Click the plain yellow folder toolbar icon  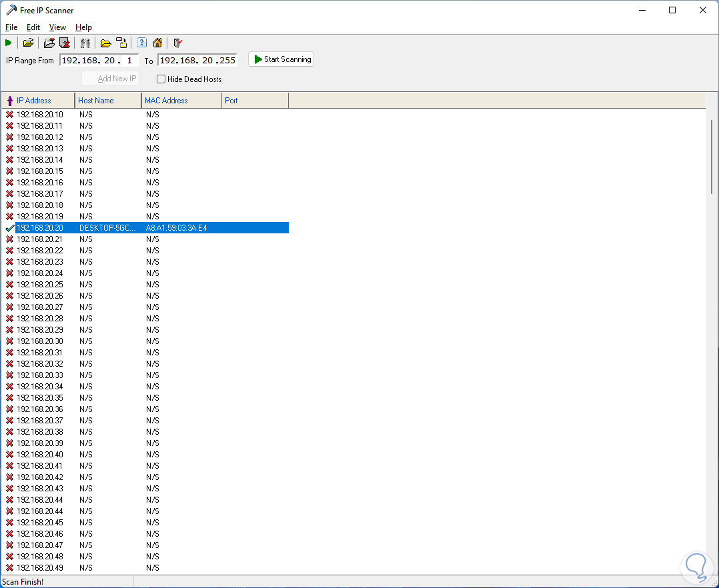click(106, 43)
